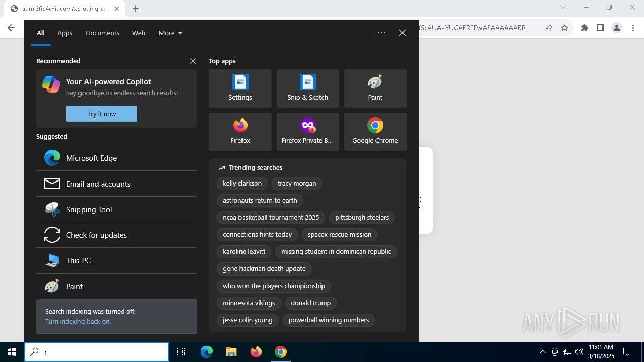Screen dimensions: 644x362
Task: Choose gene hackman death update chip
Action: tap(264, 269)
